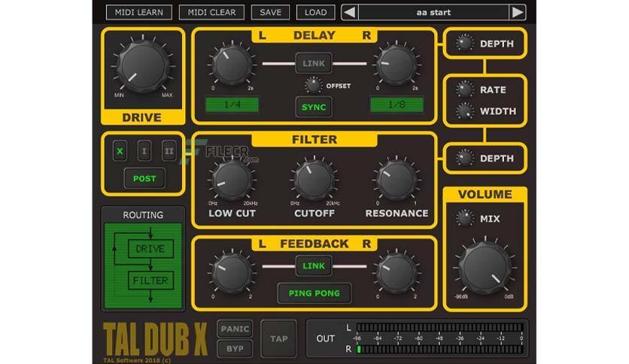This screenshot has width=629, height=364.
Task: Click the TAL DUB X logo
Action: point(155,339)
